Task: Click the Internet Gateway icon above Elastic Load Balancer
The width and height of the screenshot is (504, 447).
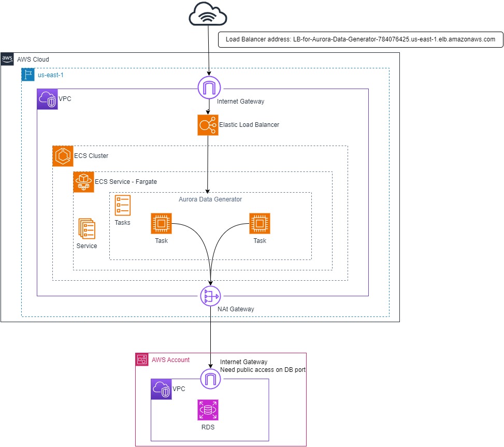Action: tap(209, 88)
